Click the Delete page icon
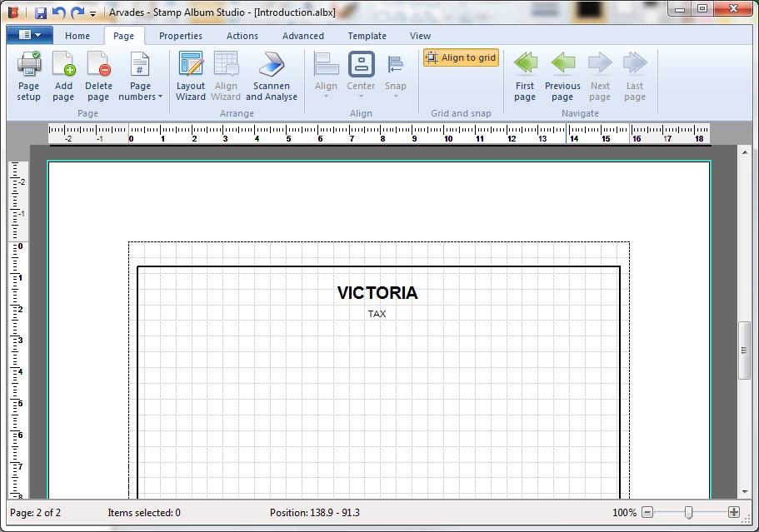 [x=98, y=77]
